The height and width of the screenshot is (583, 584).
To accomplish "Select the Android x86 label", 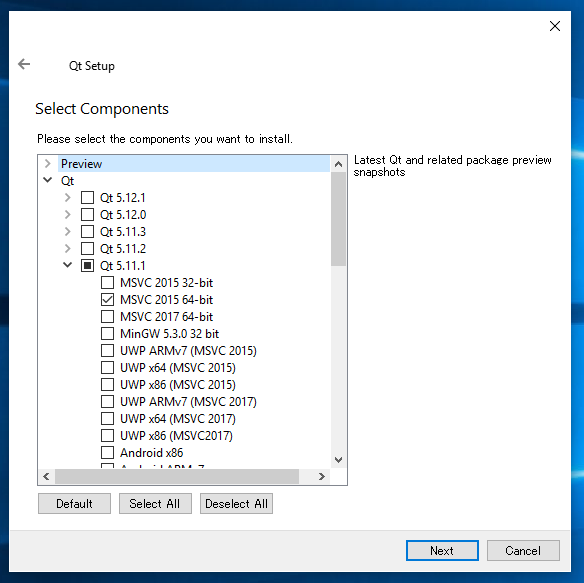I will coord(152,453).
